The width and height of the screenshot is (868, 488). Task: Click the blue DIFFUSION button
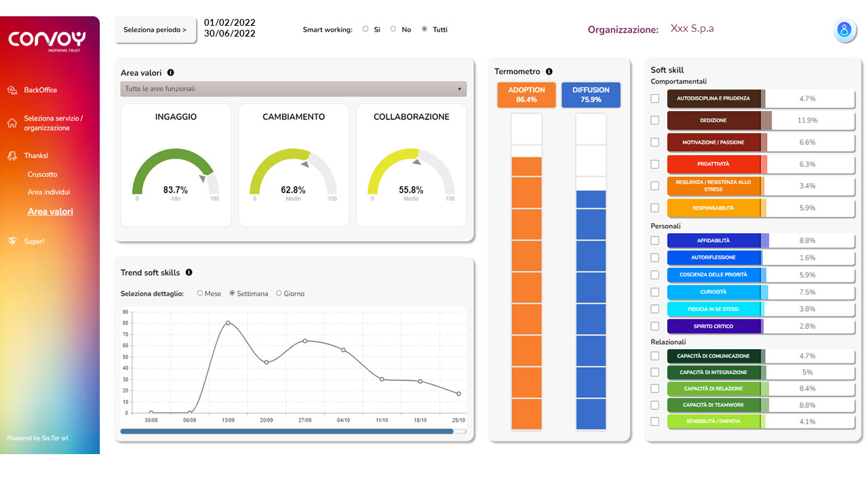coord(591,95)
